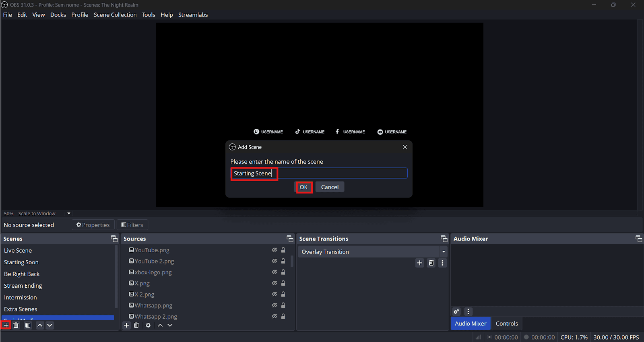Click the scene name input field
The height and width of the screenshot is (342, 644).
click(x=319, y=173)
